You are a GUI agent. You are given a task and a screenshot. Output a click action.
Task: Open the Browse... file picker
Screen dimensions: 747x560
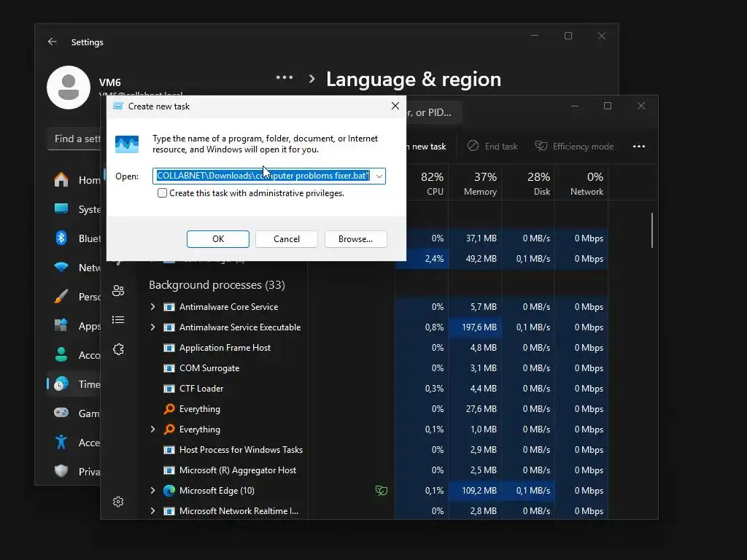[355, 239]
